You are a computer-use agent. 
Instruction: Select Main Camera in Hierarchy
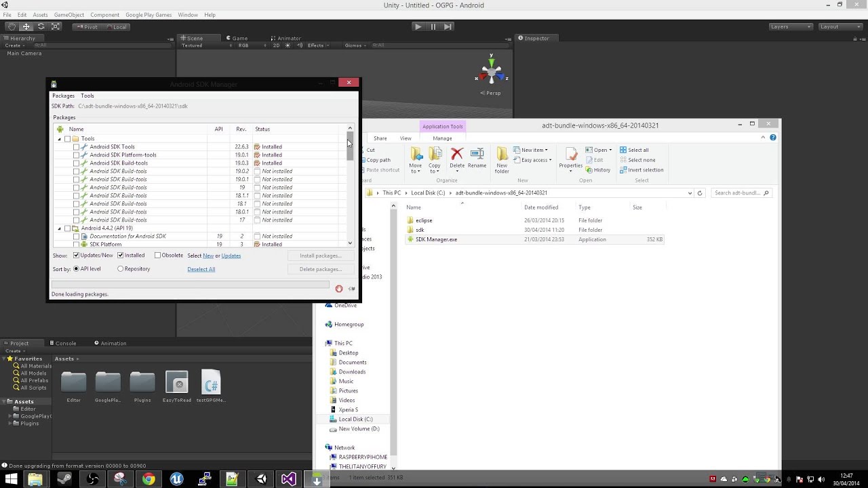(24, 54)
